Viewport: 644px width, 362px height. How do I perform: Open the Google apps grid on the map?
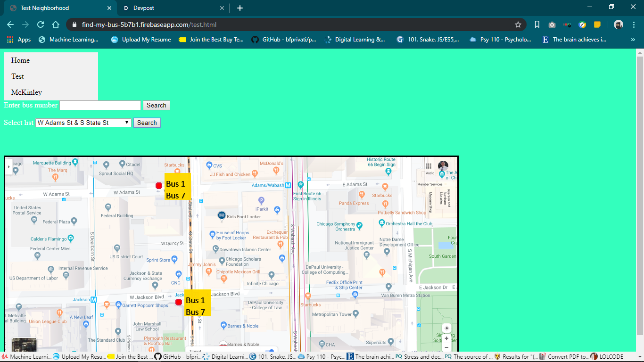429,166
